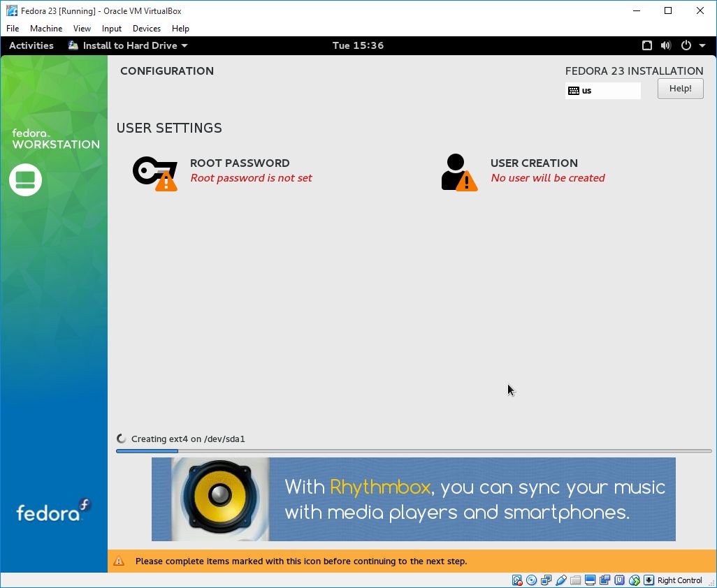Open Install to Hard Drive app menu

(128, 45)
